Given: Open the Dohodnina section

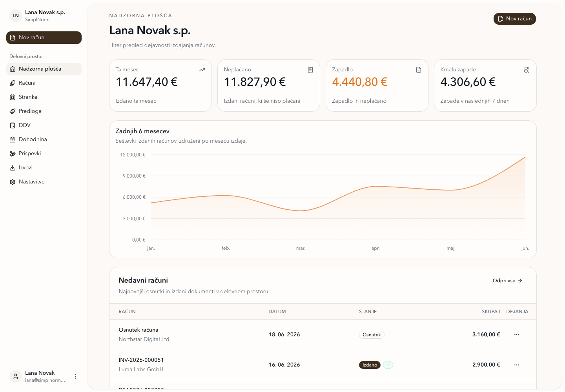Looking at the screenshot, I should [44, 139].
